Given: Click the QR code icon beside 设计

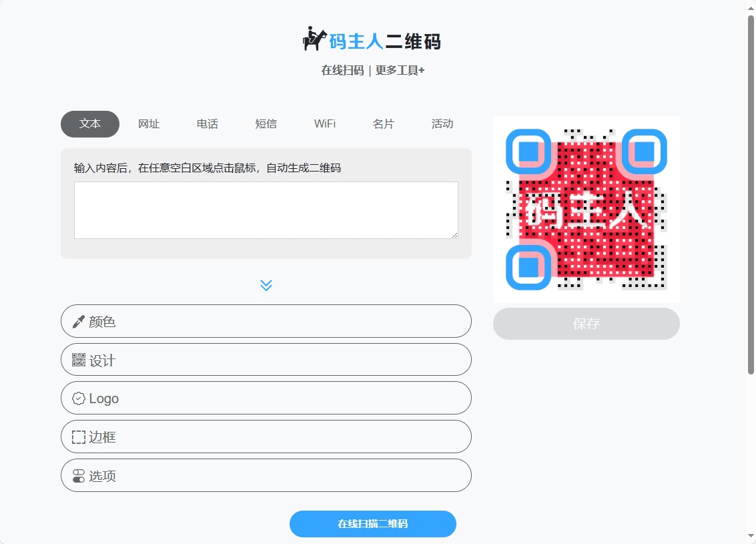Looking at the screenshot, I should point(79,360).
